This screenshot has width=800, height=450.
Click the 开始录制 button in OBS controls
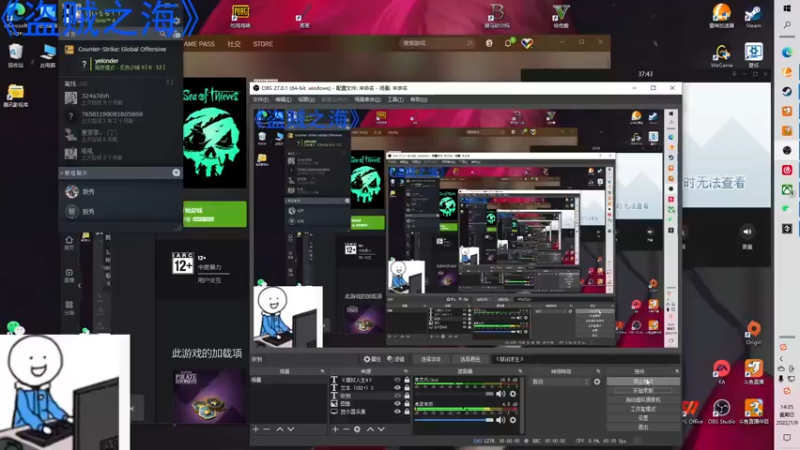click(x=643, y=390)
